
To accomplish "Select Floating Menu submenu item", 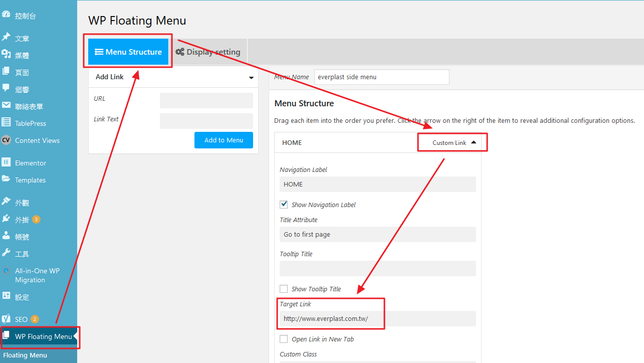I will 25,355.
